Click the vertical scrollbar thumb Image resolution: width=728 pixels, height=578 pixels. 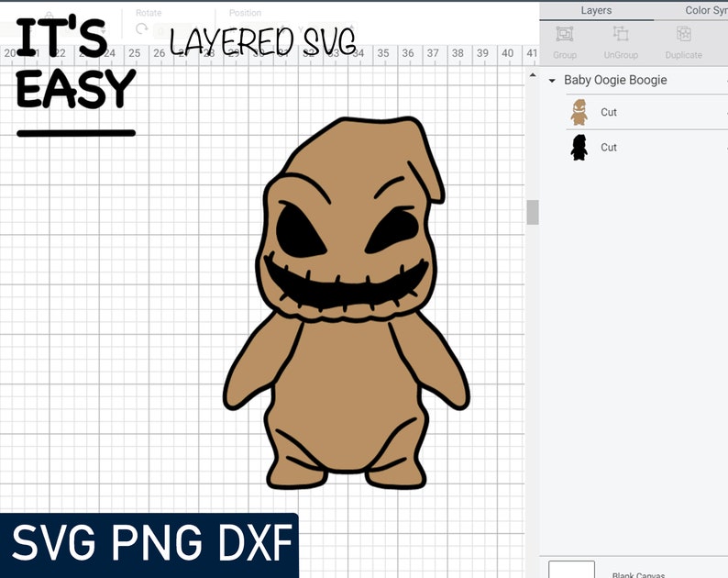pyautogui.click(x=533, y=212)
